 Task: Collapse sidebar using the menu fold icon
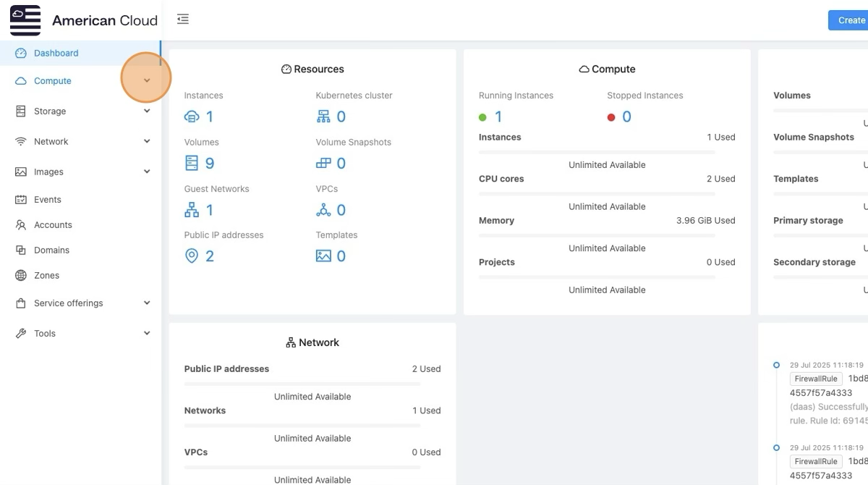pyautogui.click(x=183, y=20)
